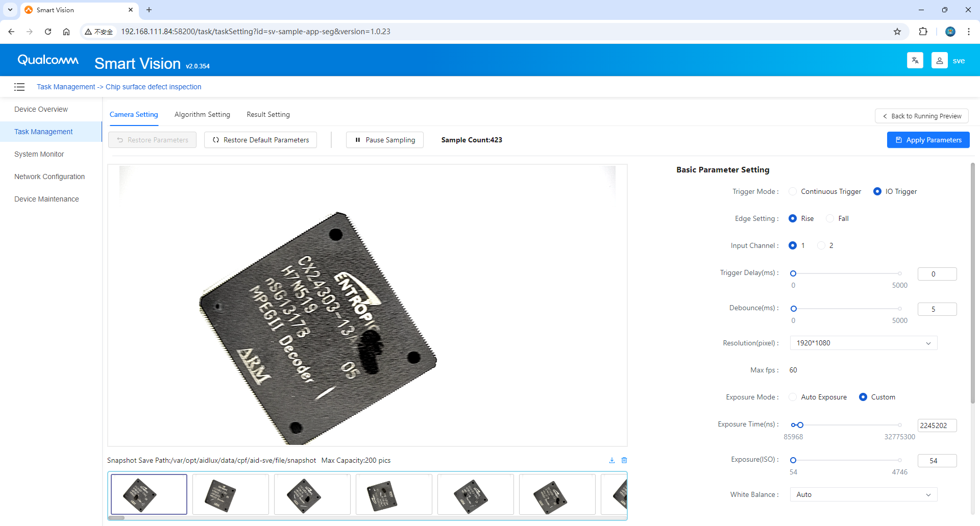Click Task Management breadcrumb link
Screen dimensions: 980x526
point(66,87)
